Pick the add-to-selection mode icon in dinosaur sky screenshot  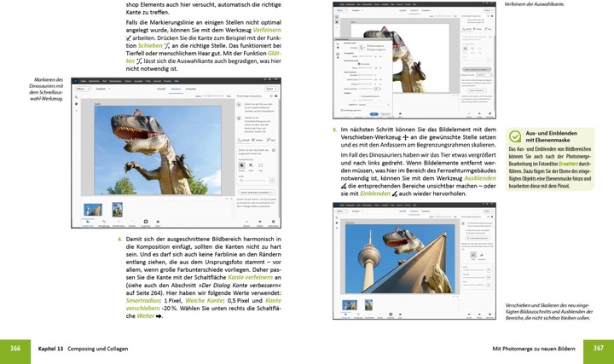coord(241,166)
